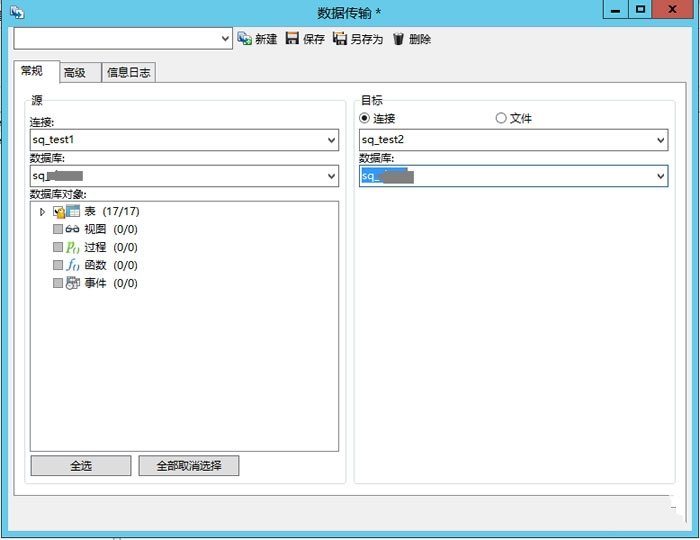Click the 全部取消选择 button
The height and width of the screenshot is (540, 700).
[x=189, y=465]
